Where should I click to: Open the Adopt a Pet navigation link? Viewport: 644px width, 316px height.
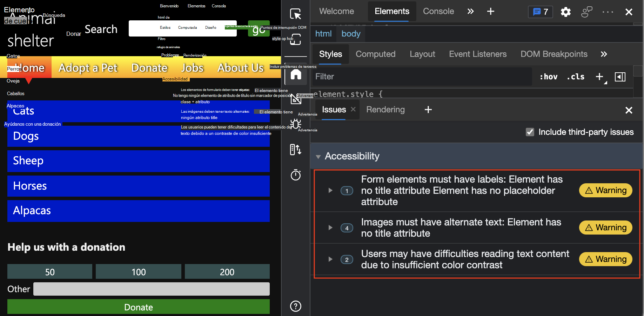coord(88,67)
